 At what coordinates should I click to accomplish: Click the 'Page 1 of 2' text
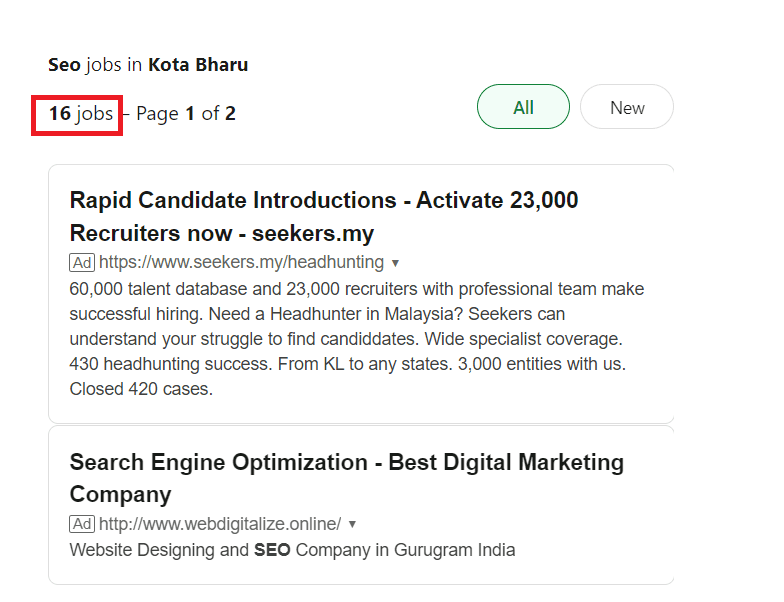click(186, 114)
